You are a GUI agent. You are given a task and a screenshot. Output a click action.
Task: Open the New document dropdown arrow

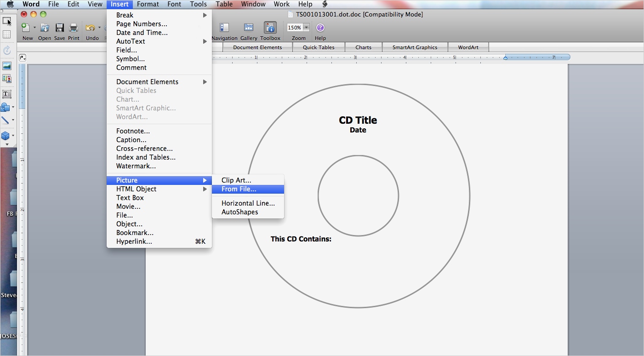pos(34,28)
